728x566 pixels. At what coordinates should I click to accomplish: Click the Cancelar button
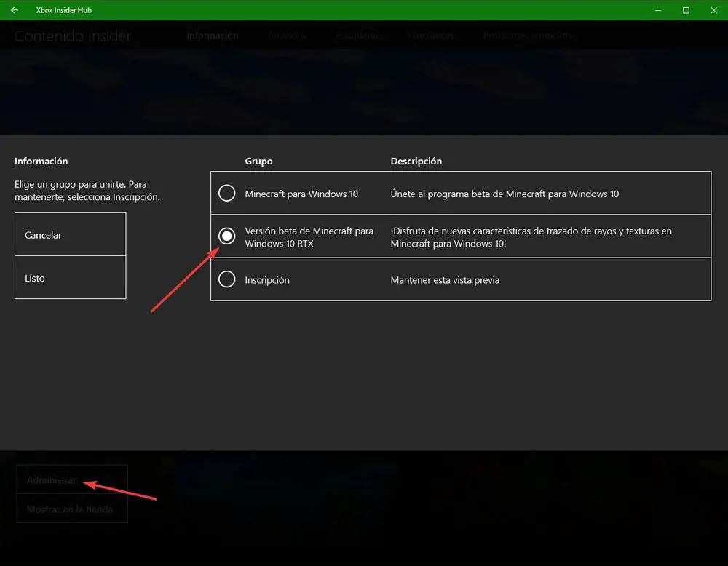click(x=70, y=234)
